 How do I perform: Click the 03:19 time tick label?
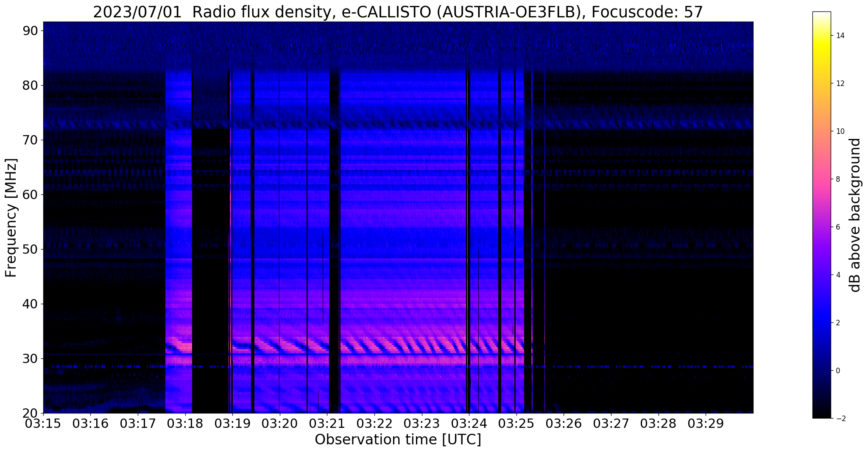(x=232, y=423)
